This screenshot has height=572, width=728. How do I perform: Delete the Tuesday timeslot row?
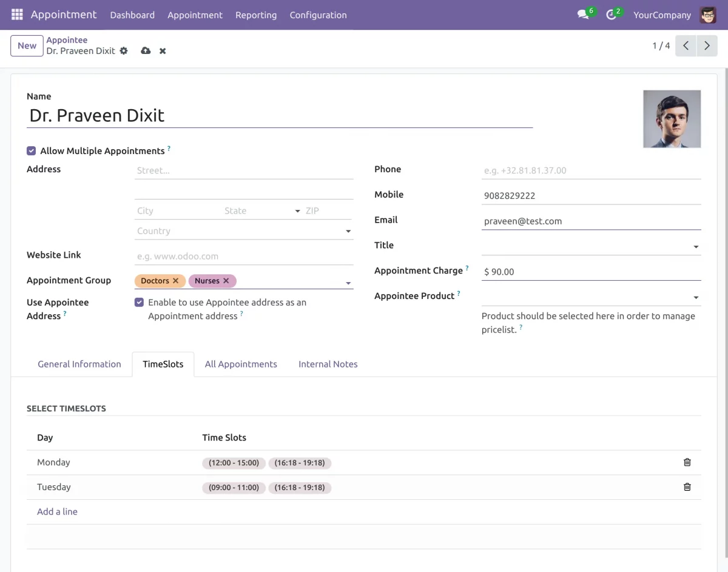point(687,487)
